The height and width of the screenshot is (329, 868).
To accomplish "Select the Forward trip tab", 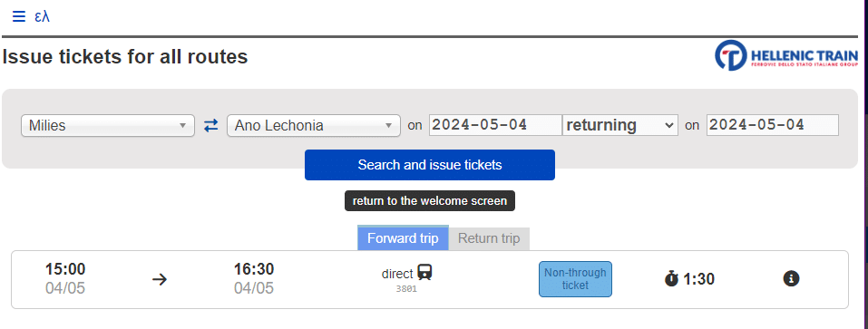I will click(403, 238).
